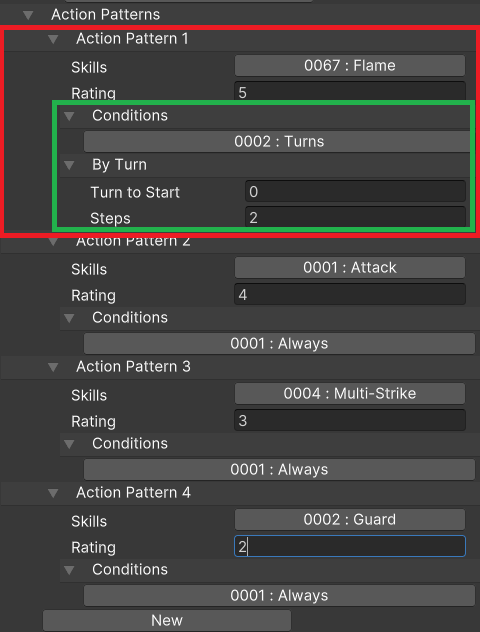Screen dimensions: 480x632
Task: Focus the Steps value field
Action: 355,217
